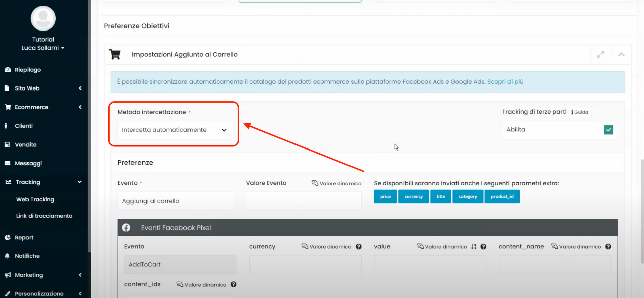Open help icon next to currency field
644x298 pixels.
click(x=359, y=247)
